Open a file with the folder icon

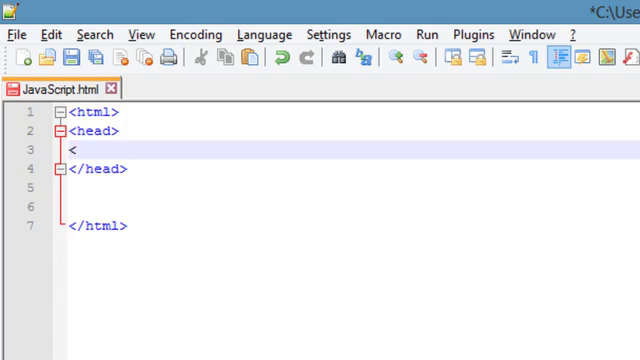point(47,57)
